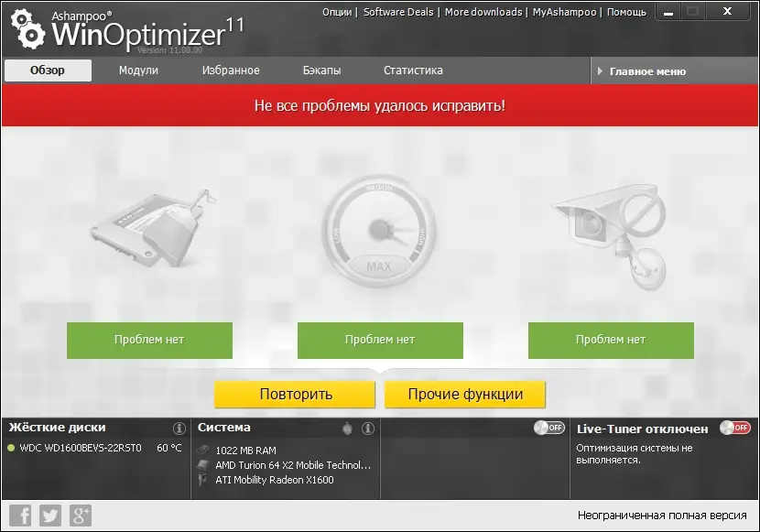Switch to the Модули tab
760x532 pixels.
138,71
